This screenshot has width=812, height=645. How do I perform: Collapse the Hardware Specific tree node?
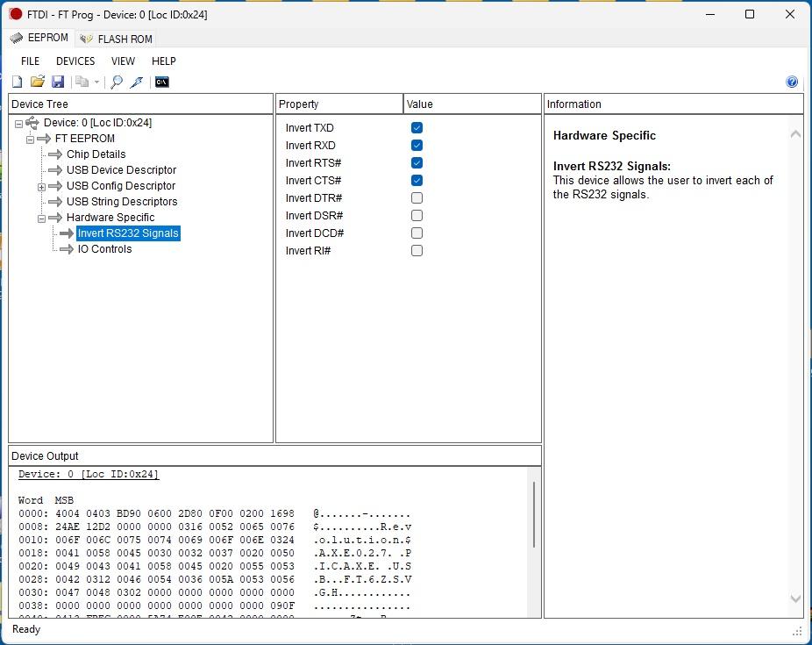41,219
